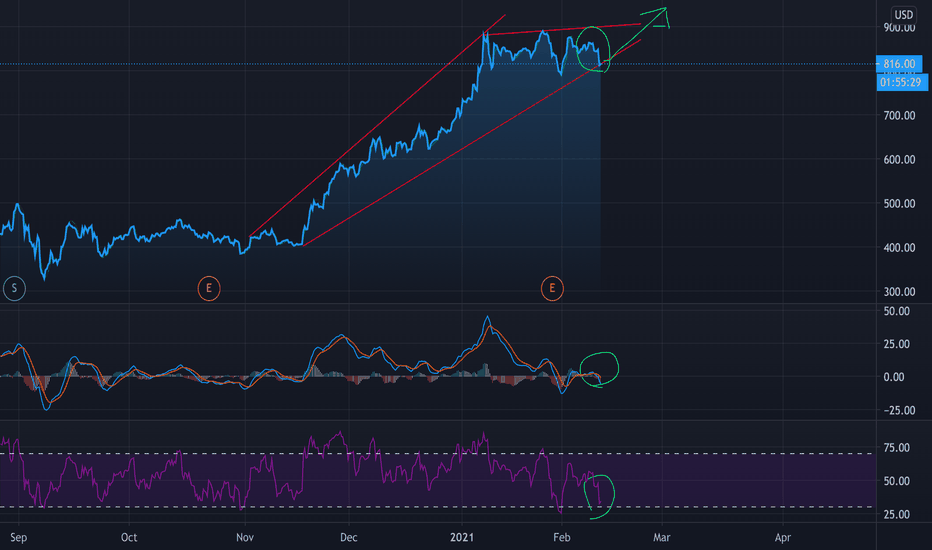Click the USD currency button
Image resolution: width=932 pixels, height=550 pixels.
[903, 15]
